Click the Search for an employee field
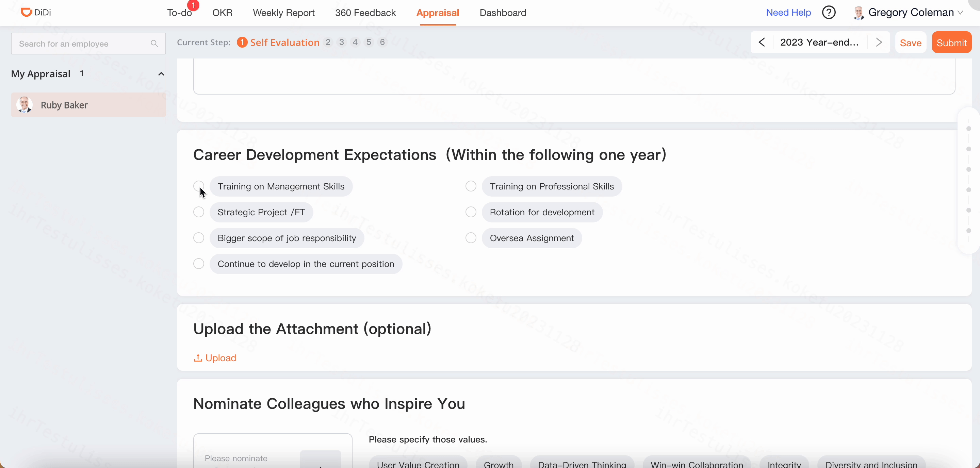This screenshot has width=980, height=468. 88,43
